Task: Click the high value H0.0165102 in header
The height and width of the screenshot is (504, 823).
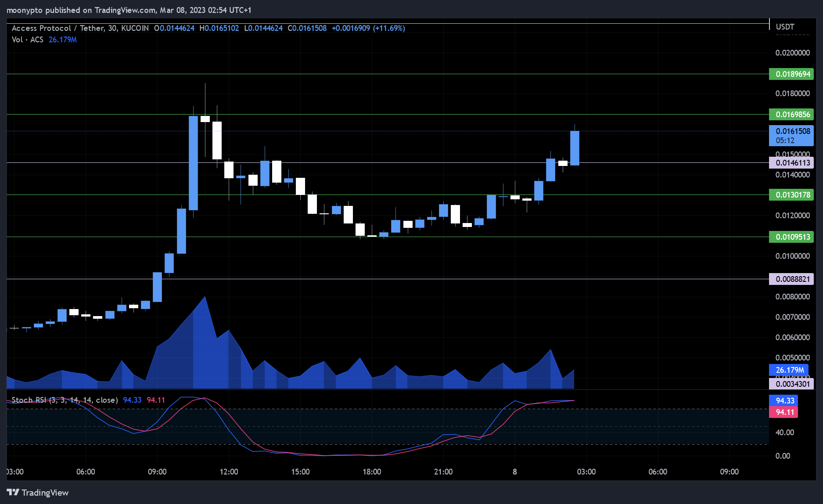Action: [x=219, y=28]
